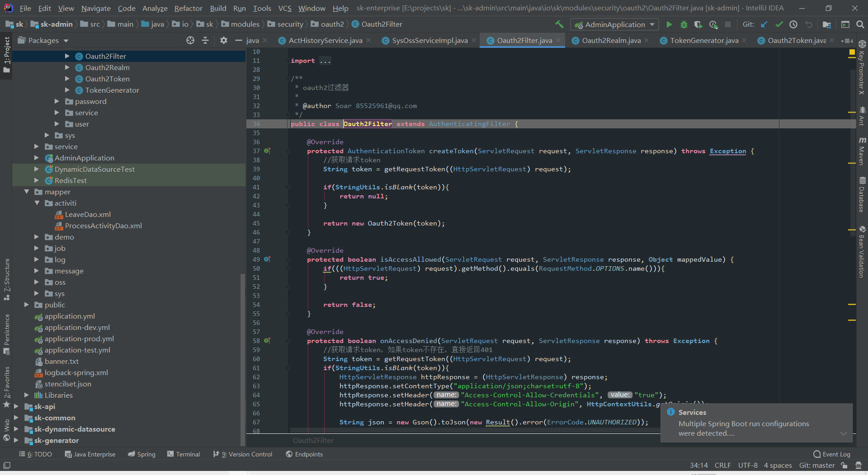Switch to Oauth2Realm.java tab
This screenshot has height=475, width=868.
click(x=611, y=40)
